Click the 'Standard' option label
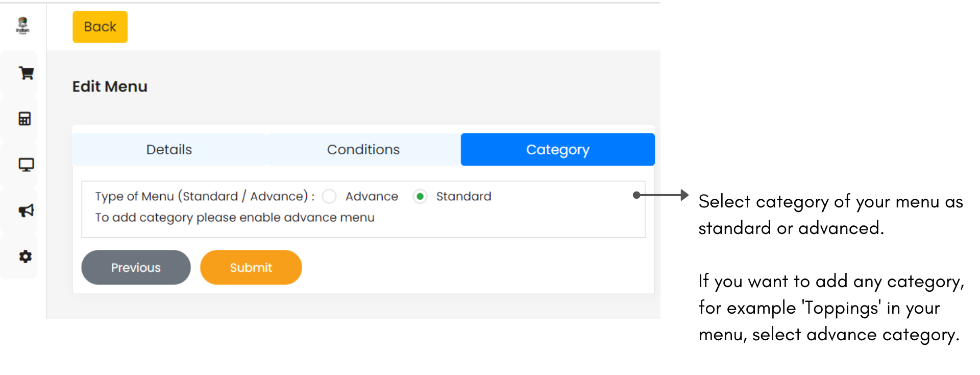 [x=463, y=197]
